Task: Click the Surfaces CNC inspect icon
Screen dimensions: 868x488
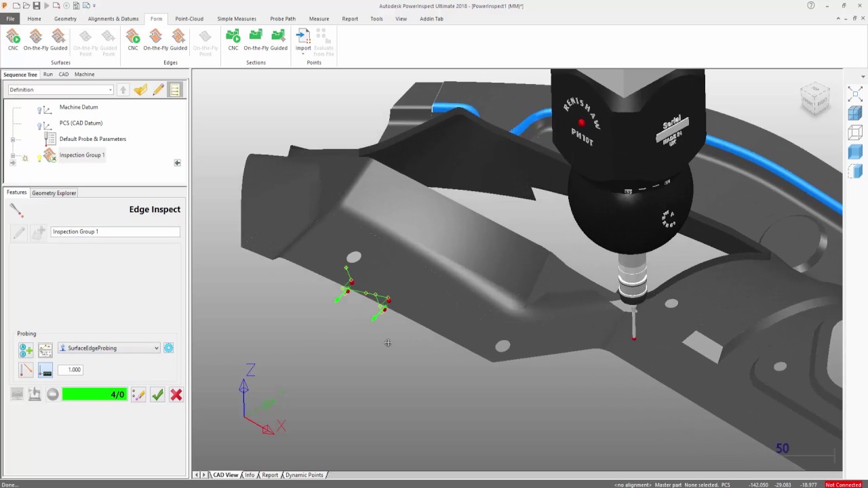Action: coord(13,40)
